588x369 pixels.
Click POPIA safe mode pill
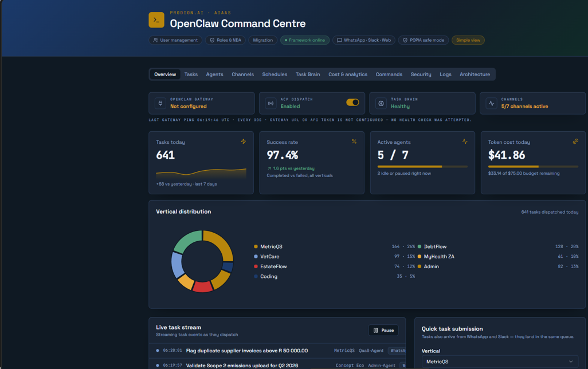tap(424, 40)
